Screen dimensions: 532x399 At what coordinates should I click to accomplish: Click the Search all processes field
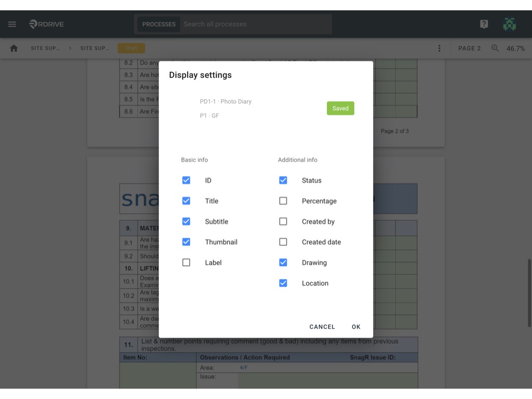click(256, 24)
